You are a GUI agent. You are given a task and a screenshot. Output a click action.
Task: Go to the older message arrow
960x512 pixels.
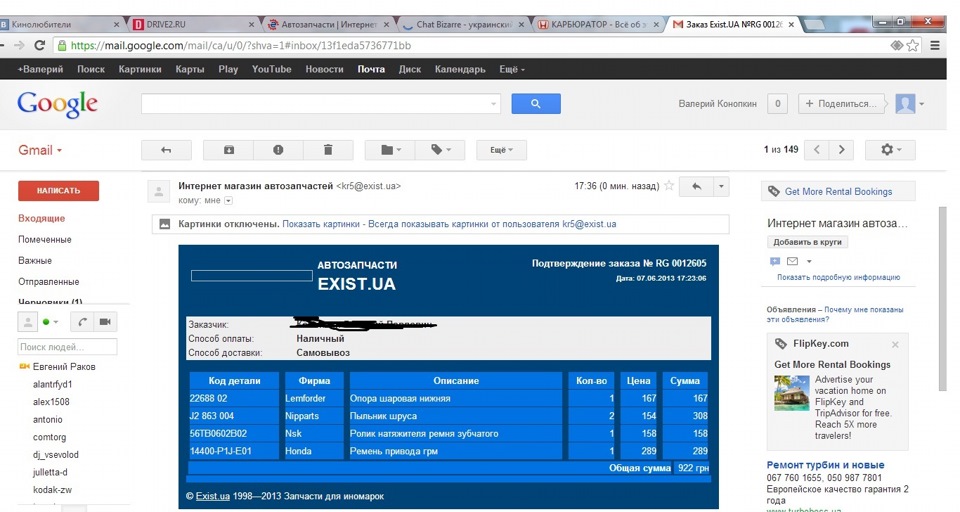tap(841, 150)
